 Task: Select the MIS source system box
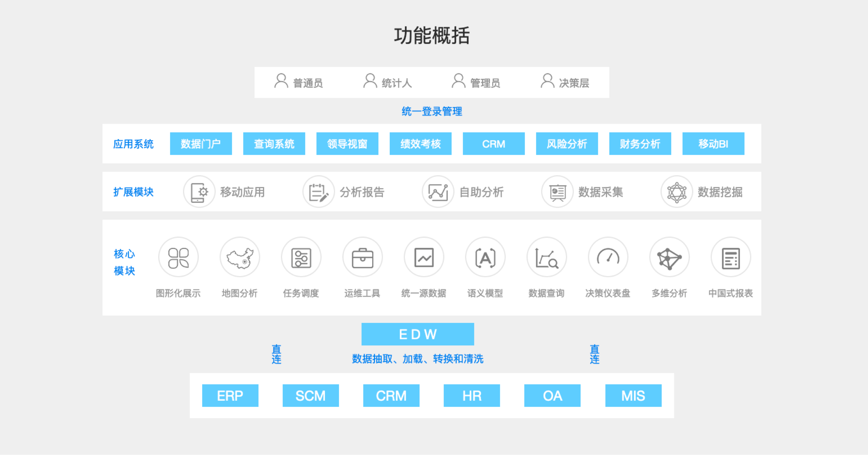pyautogui.click(x=633, y=396)
